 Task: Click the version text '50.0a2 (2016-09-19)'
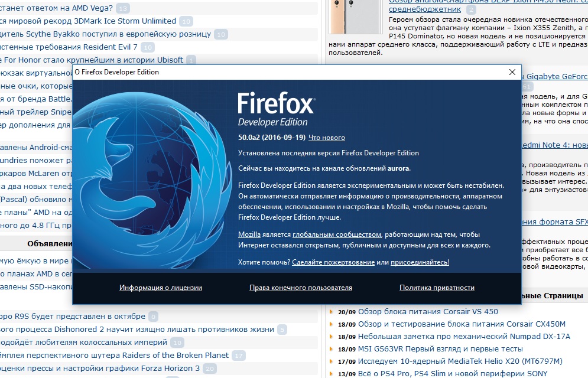271,138
